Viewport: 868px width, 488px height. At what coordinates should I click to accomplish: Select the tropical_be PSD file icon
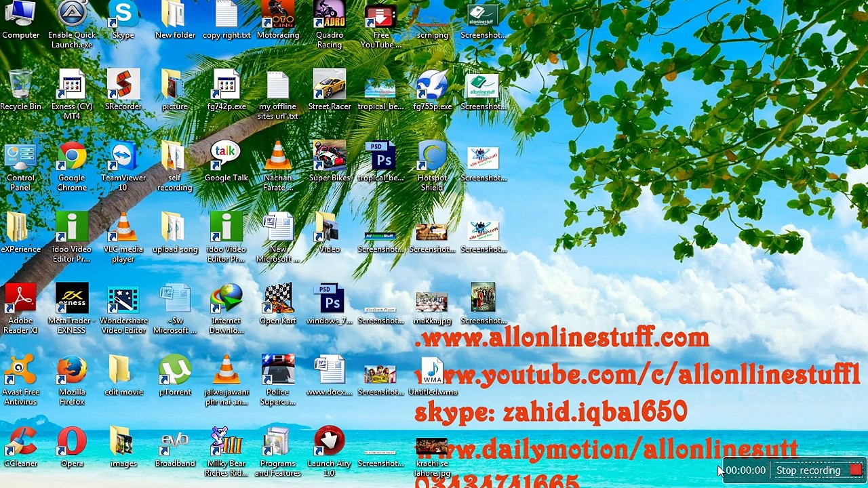coord(380,162)
